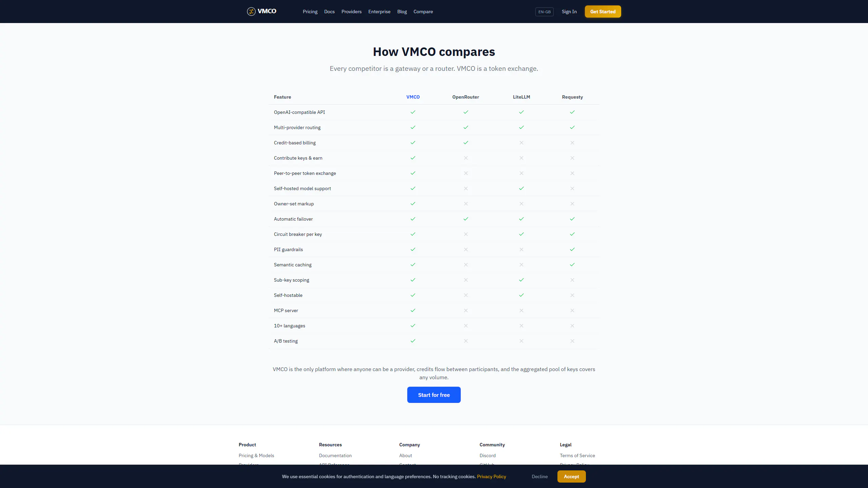The image size is (868, 488).
Task: Open the About footer link
Action: point(406,455)
